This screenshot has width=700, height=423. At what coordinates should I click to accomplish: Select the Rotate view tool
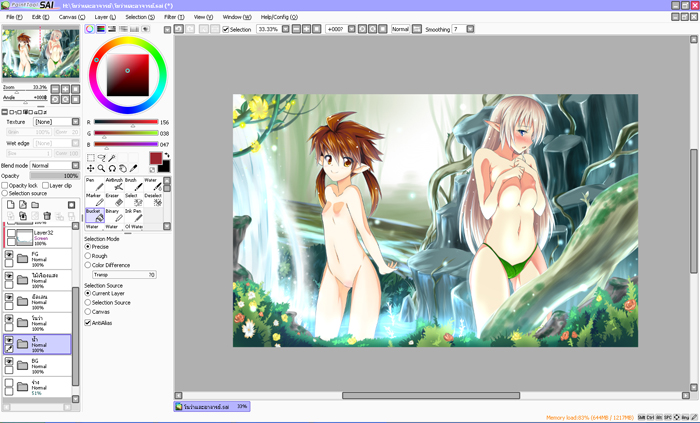[112, 168]
